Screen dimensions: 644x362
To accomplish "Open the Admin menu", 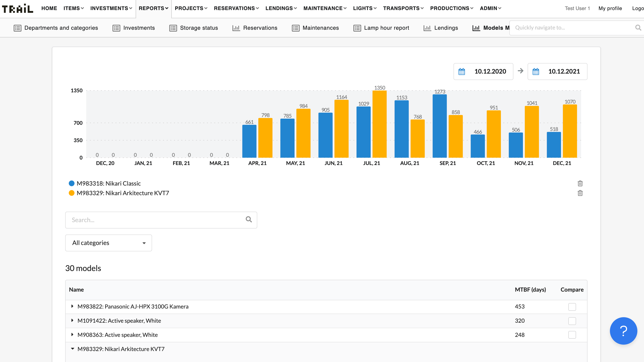I will (490, 8).
